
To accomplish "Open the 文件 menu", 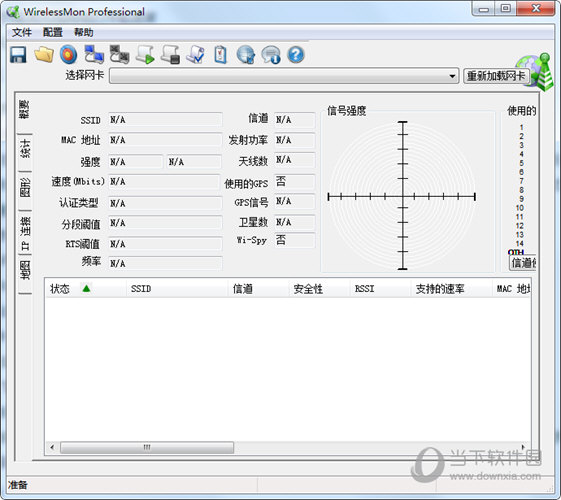I will [22, 33].
